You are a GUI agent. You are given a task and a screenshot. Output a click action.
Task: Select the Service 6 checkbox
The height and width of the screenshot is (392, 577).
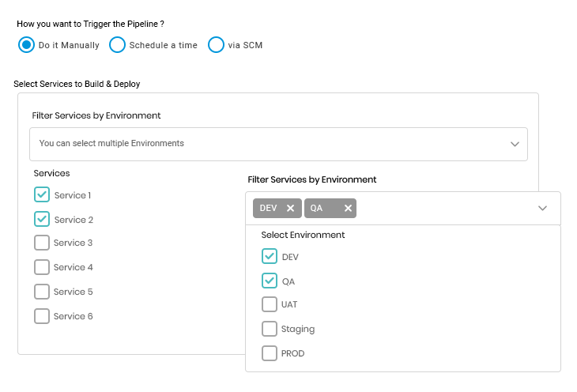point(42,316)
